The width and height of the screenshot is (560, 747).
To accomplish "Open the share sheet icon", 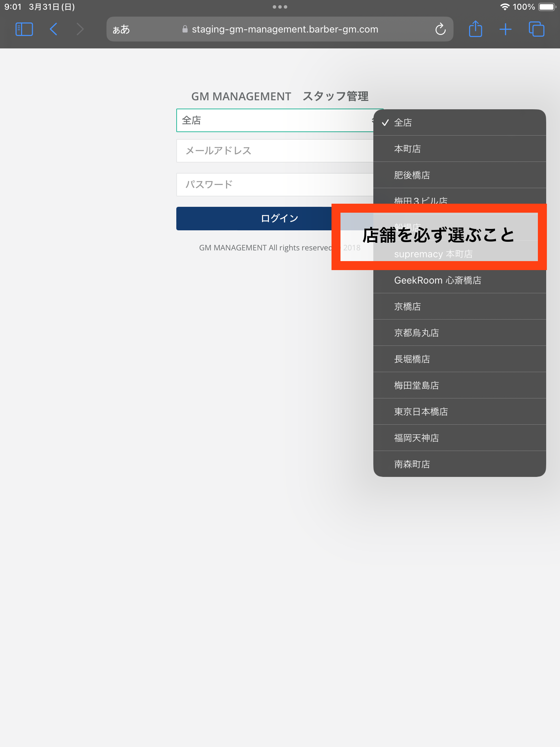I will [475, 29].
